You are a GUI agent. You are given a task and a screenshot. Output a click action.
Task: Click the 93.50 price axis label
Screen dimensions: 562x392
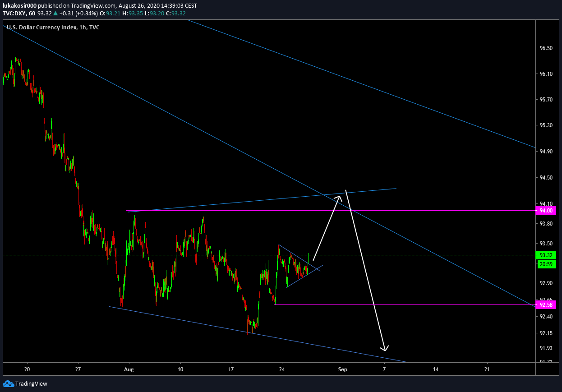(x=546, y=244)
